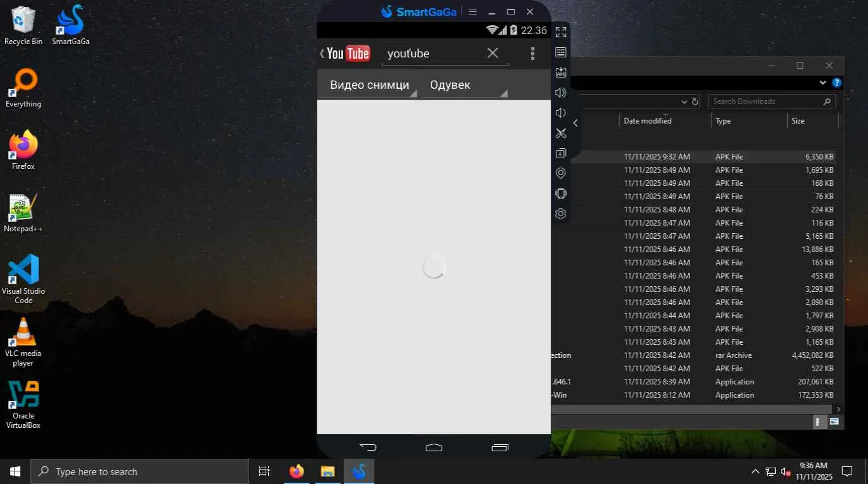Select the Visual Studio Code desktop shortcut
Viewport: 868px width, 484px height.
click(23, 280)
